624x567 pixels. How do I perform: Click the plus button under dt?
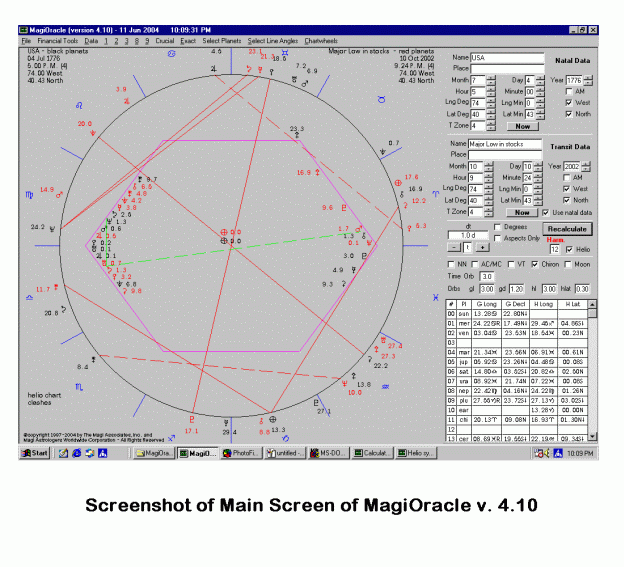[483, 247]
